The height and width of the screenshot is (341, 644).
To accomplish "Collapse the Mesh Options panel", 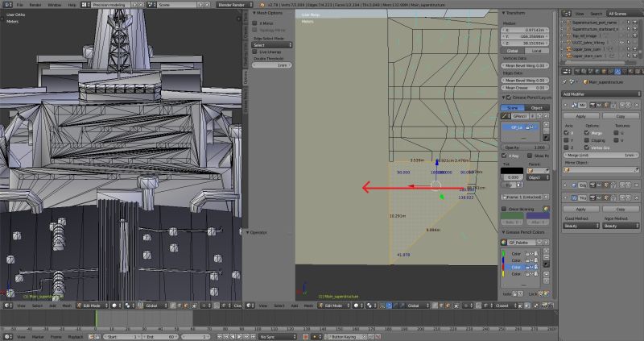I will [x=254, y=13].
